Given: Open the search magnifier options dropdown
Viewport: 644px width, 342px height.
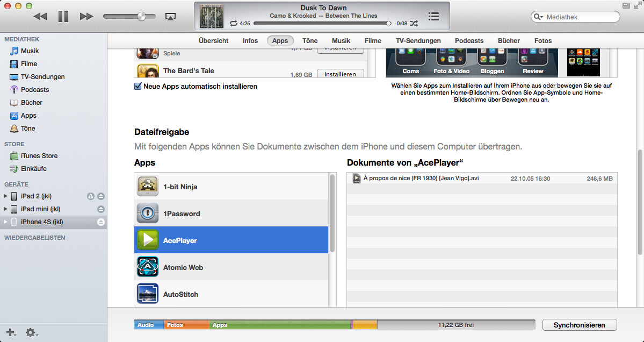Looking at the screenshot, I should click(538, 17).
